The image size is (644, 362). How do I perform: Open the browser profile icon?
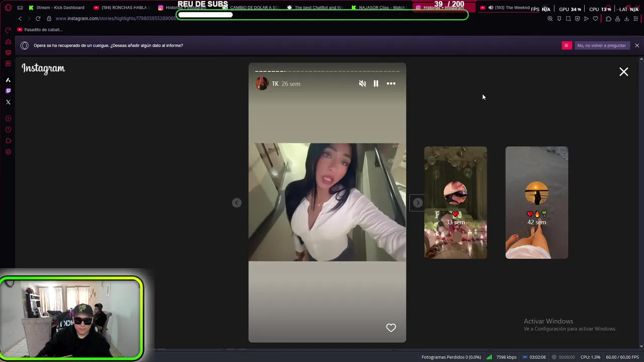point(617,19)
